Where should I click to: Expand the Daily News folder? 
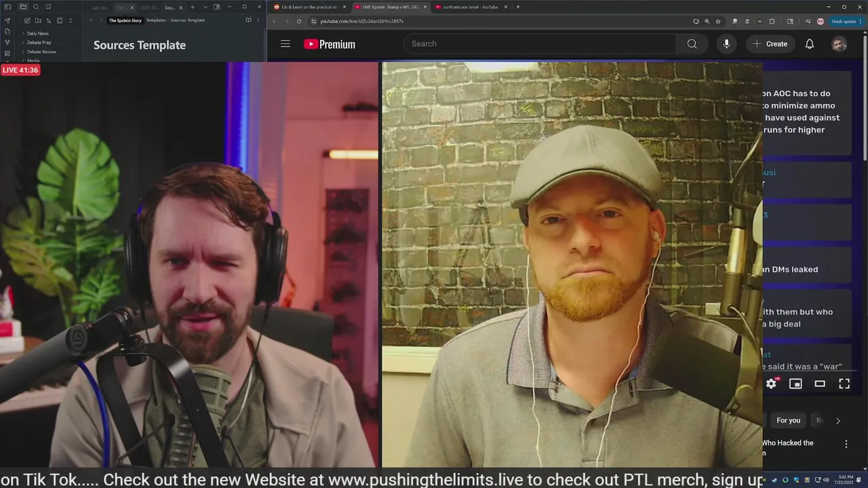[x=37, y=33]
